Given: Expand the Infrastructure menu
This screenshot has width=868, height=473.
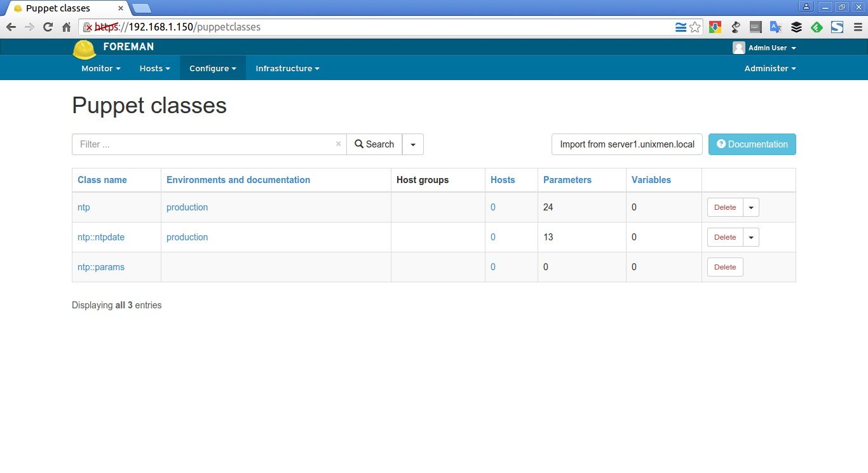Looking at the screenshot, I should 287,68.
